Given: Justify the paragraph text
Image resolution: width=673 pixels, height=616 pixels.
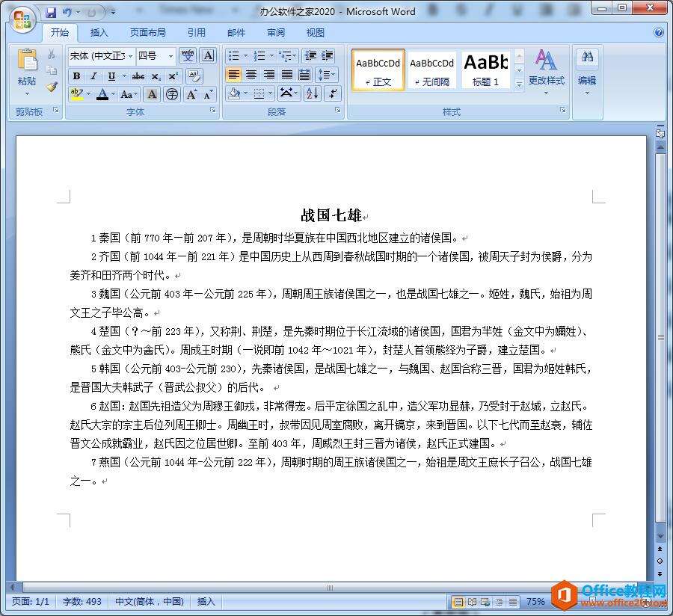Looking at the screenshot, I should (x=286, y=75).
